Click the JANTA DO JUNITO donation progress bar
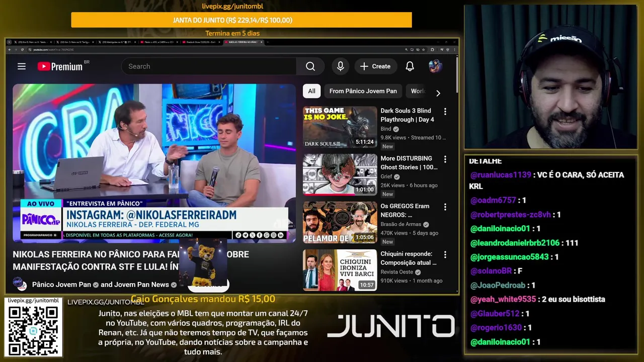Image resolution: width=644 pixels, height=362 pixels. pos(242,20)
